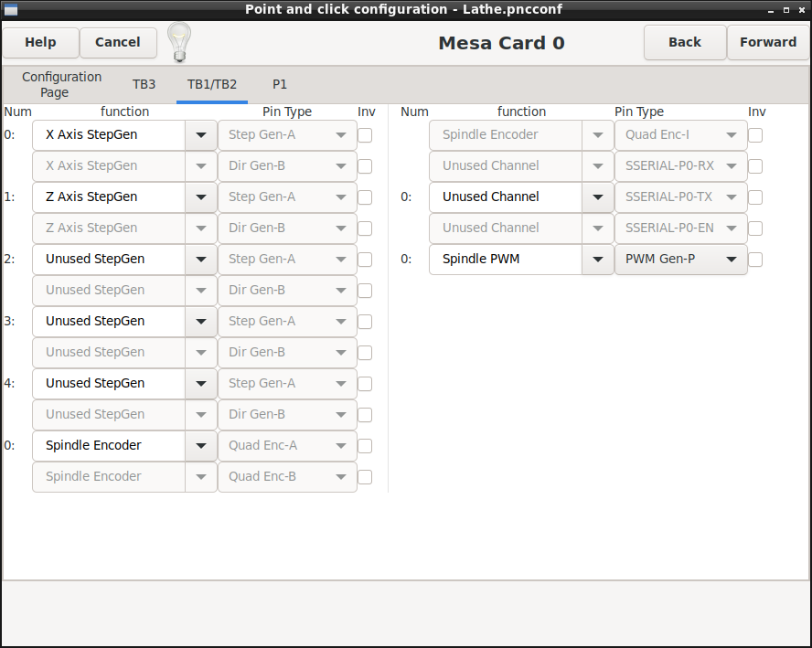
Task: Select the TB1/TB2 tab
Action: point(212,84)
